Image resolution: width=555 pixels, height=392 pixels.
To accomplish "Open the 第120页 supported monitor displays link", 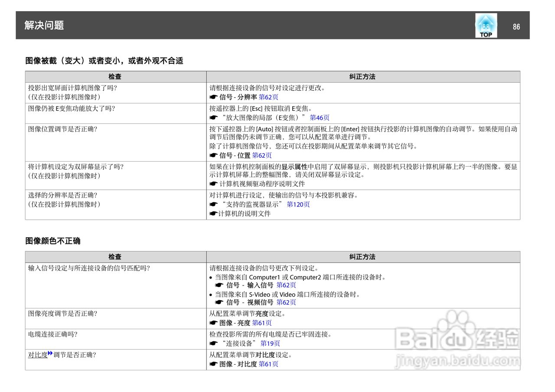I will (298, 204).
